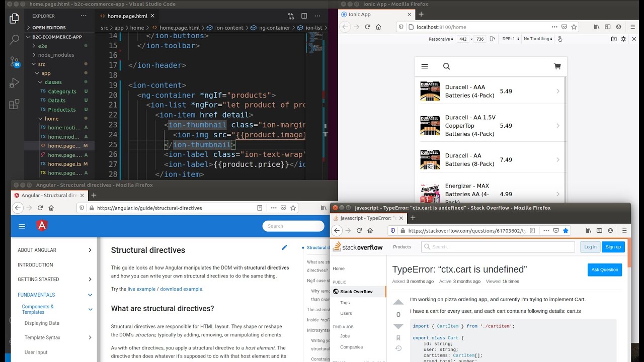
Task: Click the Log in button on Stack Overflow
Action: (590, 247)
